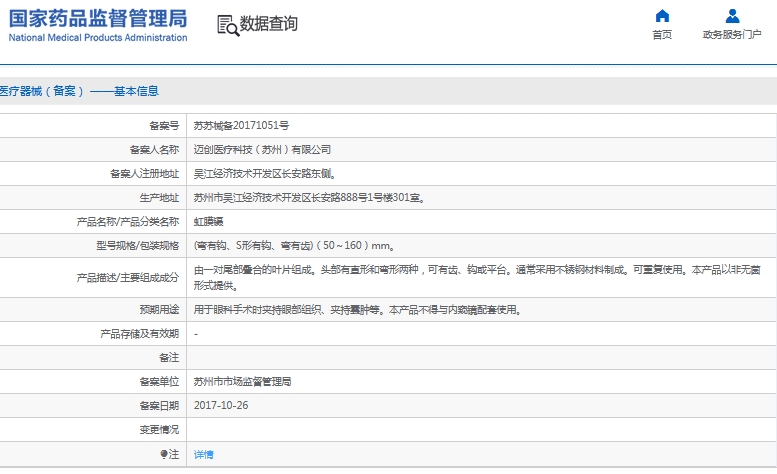Image resolution: width=777 pixels, height=474 pixels.
Task: Select the 迈创医疗科技（苏州）有限公司 value
Action: click(x=262, y=150)
